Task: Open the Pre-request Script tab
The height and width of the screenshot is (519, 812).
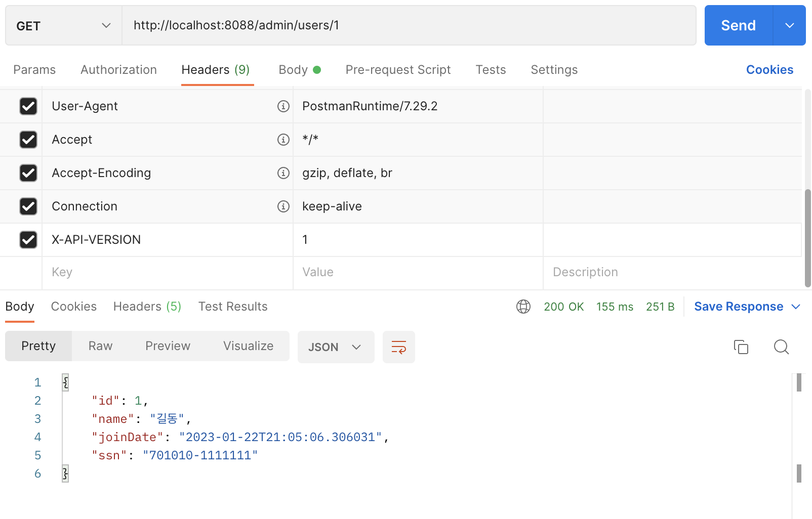Action: (398, 70)
